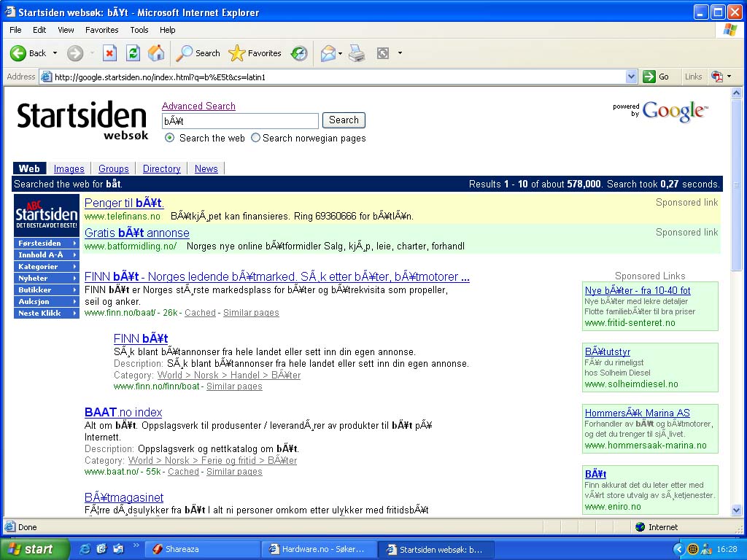Open the Edit menu
The height and width of the screenshot is (560, 747).
click(39, 30)
